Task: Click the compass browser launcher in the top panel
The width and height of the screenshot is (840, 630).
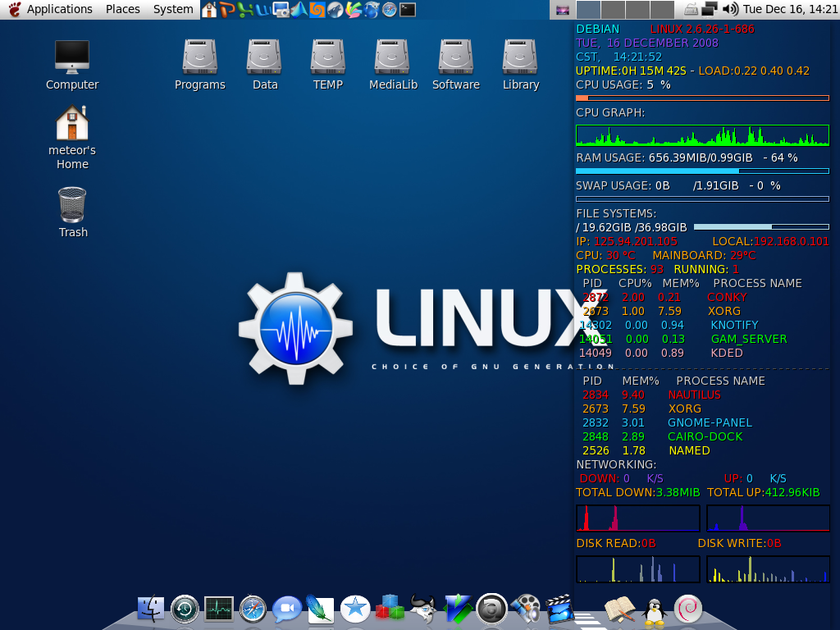Action: pos(390,10)
